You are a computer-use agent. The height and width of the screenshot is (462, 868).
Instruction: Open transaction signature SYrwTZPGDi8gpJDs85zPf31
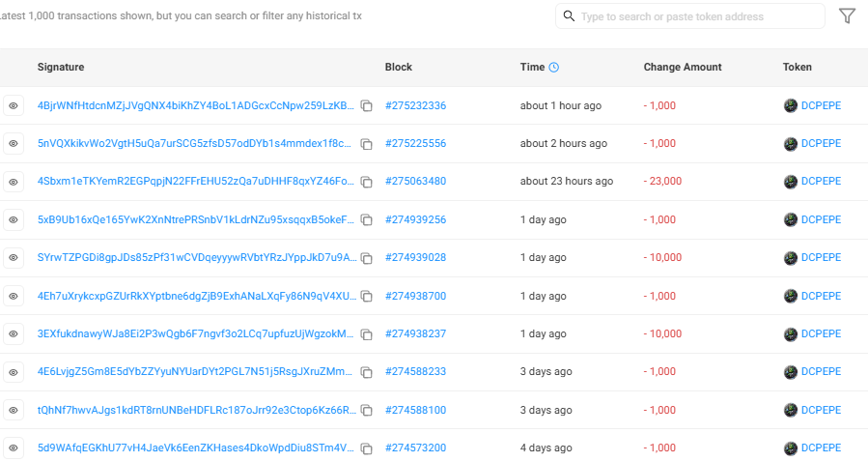197,257
